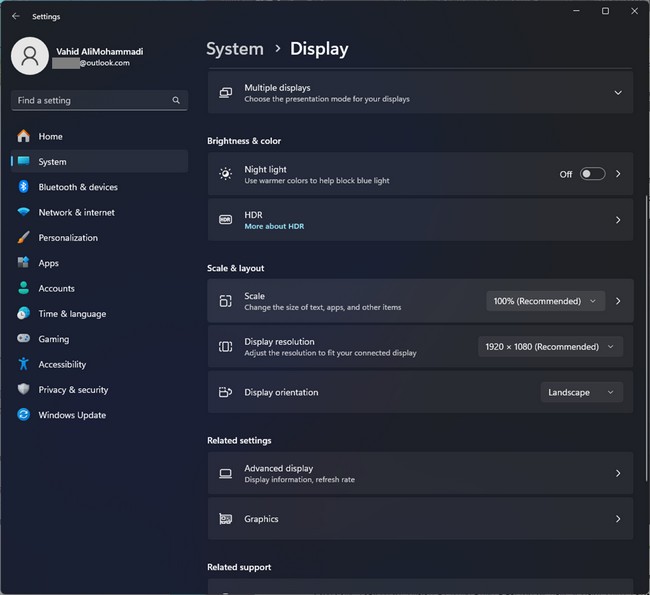Image resolution: width=650 pixels, height=595 pixels.
Task: Click the Vahid AliMohammadi account name
Action: pos(99,51)
